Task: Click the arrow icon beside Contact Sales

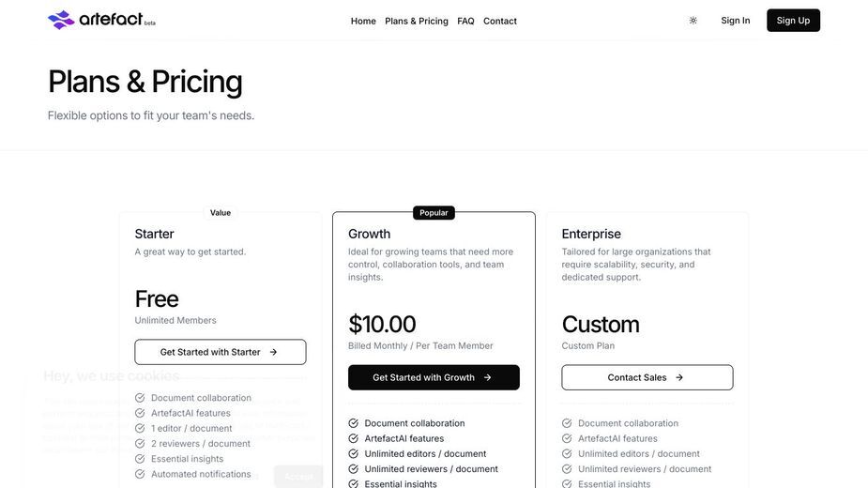Action: click(679, 378)
